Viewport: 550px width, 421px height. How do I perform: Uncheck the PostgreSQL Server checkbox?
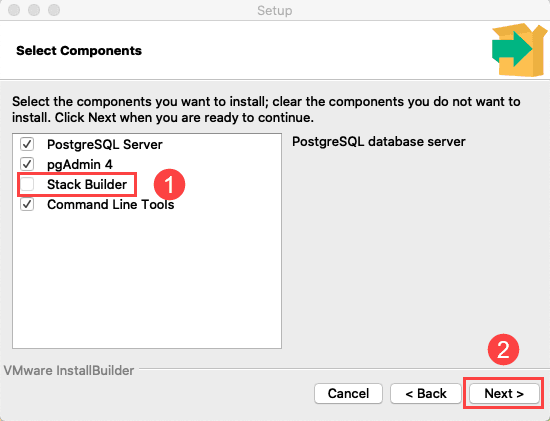coord(27,144)
